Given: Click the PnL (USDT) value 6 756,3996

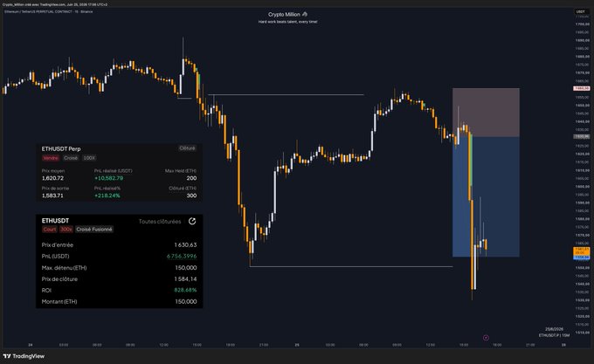Looking at the screenshot, I should click(182, 256).
